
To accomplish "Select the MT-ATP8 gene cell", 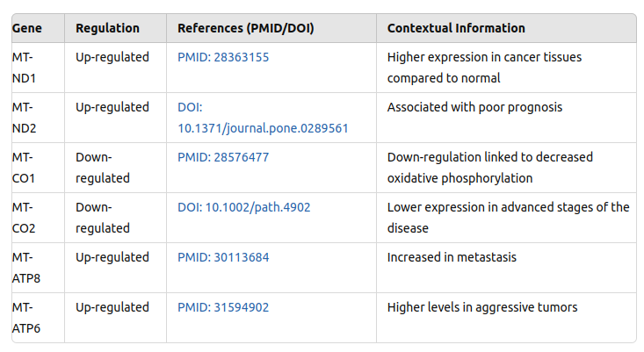I will pos(26,268).
